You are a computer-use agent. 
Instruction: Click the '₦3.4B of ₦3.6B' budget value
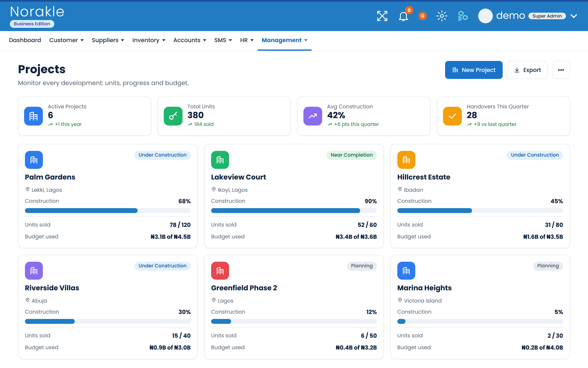coord(356,237)
